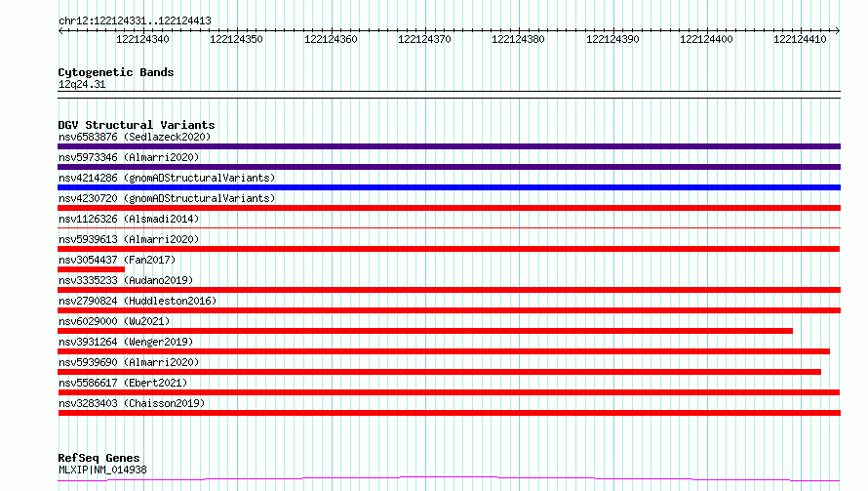This screenshot has height=491, width=868.
Task: Select the red bar for nsv2790824
Action: coord(449,310)
